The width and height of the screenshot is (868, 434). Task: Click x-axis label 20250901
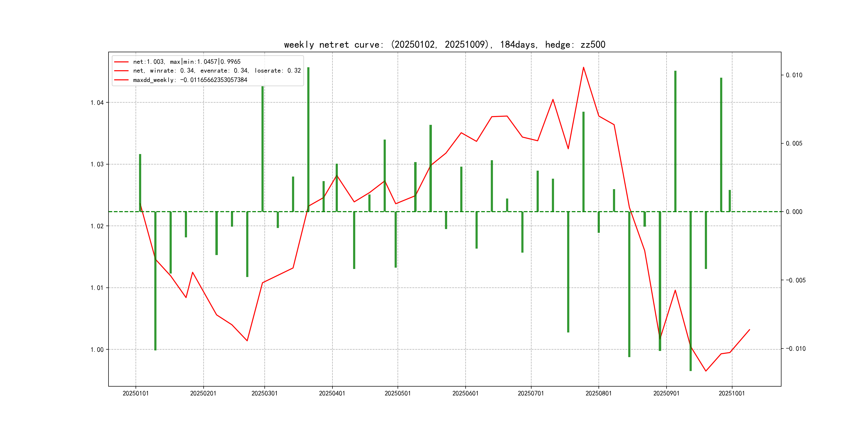click(666, 394)
